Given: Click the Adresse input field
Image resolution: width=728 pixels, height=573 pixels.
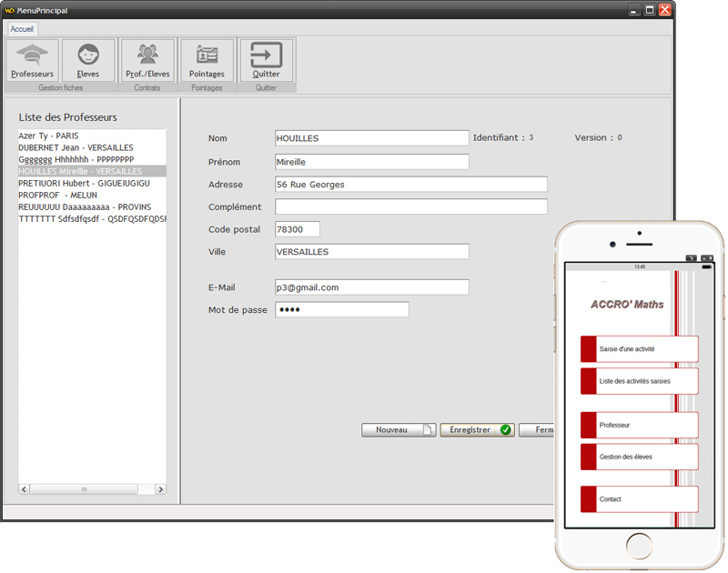Looking at the screenshot, I should (x=411, y=185).
